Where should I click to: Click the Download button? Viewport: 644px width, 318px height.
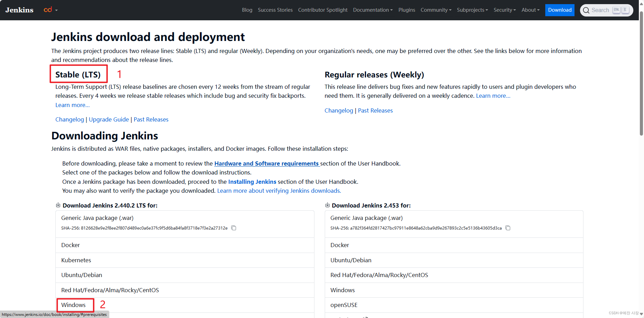click(559, 10)
